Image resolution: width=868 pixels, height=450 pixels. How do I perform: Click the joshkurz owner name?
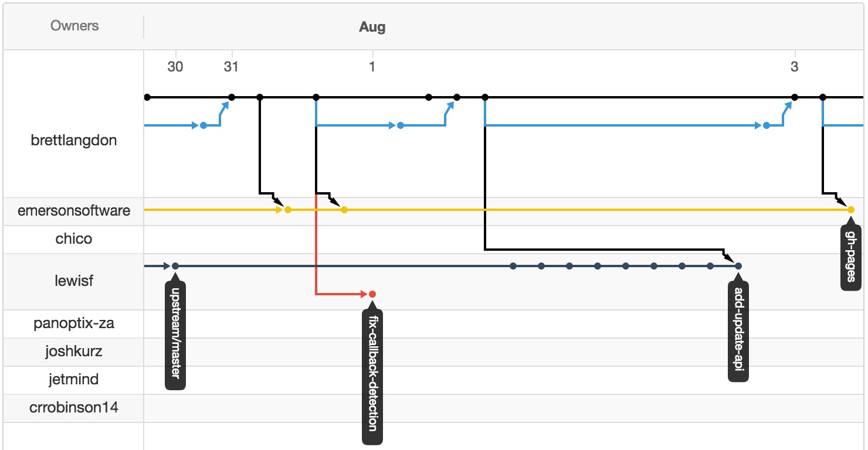[74, 352]
